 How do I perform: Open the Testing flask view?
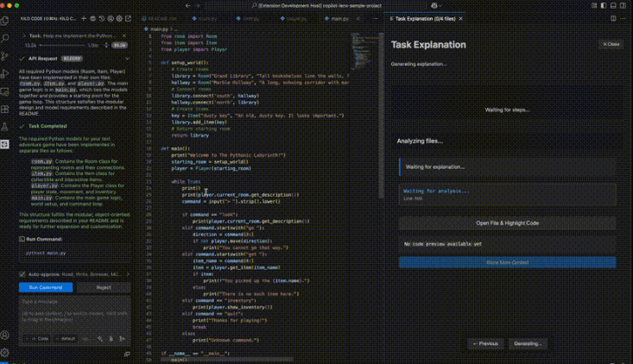tap(5, 127)
